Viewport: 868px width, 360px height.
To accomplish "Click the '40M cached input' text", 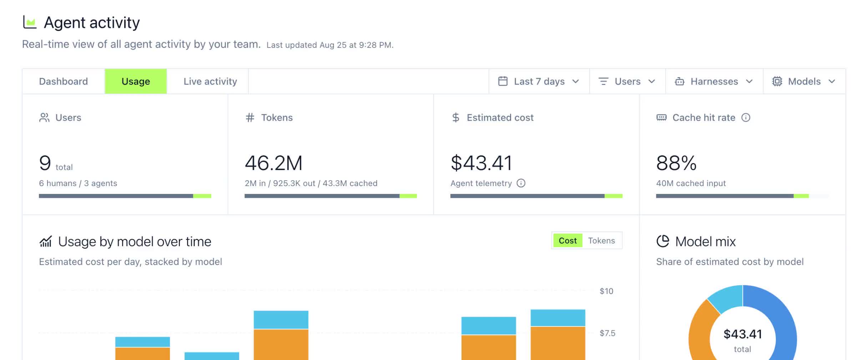I will (x=691, y=183).
